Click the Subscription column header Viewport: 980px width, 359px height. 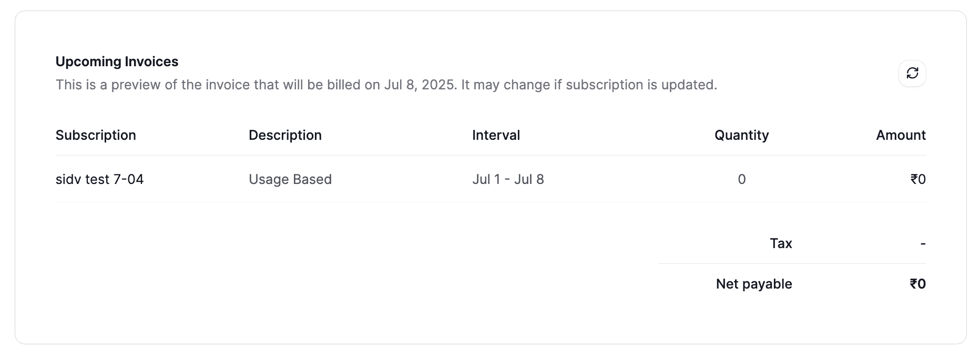(x=96, y=135)
